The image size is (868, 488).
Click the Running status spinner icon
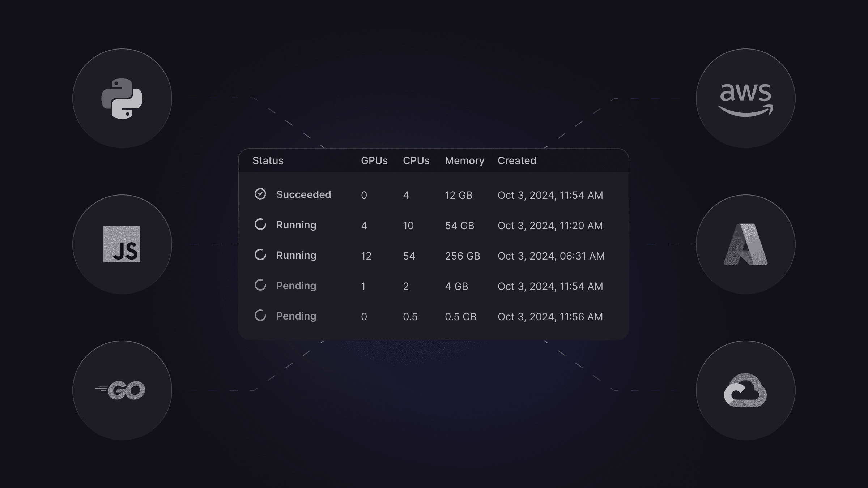(x=259, y=224)
